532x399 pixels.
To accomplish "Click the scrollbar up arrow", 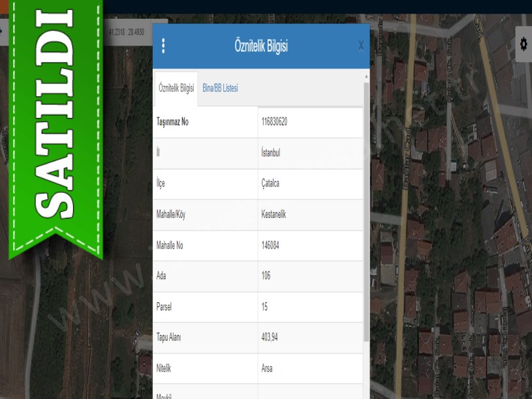I will click(x=366, y=76).
